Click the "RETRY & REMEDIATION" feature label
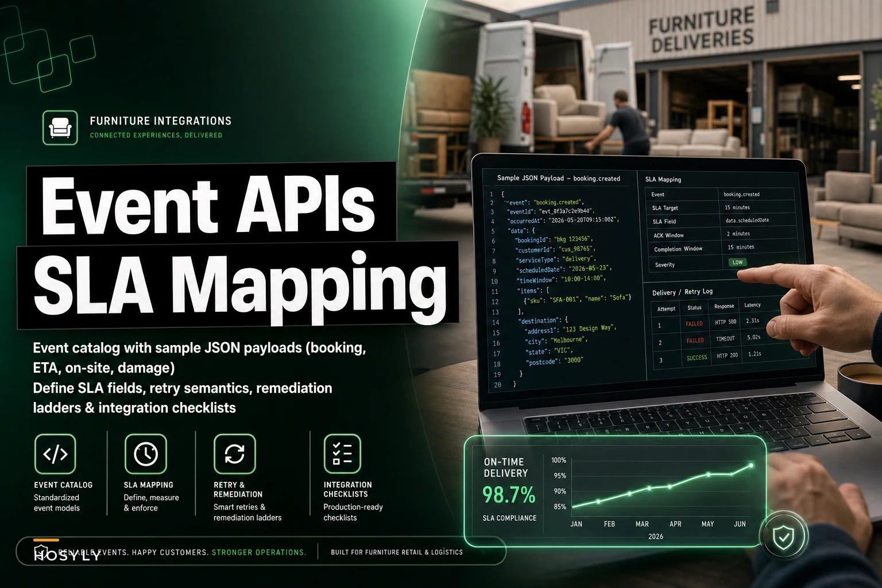Viewport: 882px width, 588px height. (x=238, y=490)
